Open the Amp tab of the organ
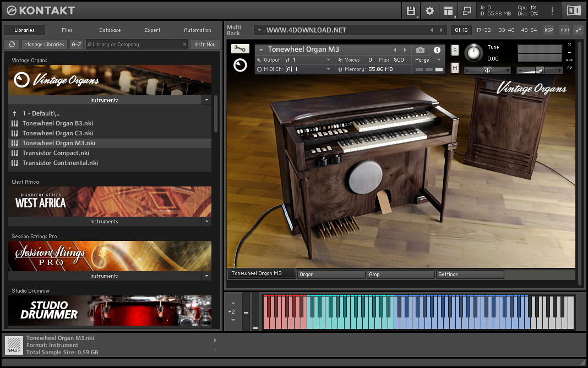 [x=400, y=274]
